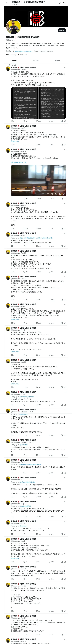The height and width of the screenshot is (644, 72).
Task: Mute the Mar 28 demo video
Action: pyautogui.click(x=52, y=194)
